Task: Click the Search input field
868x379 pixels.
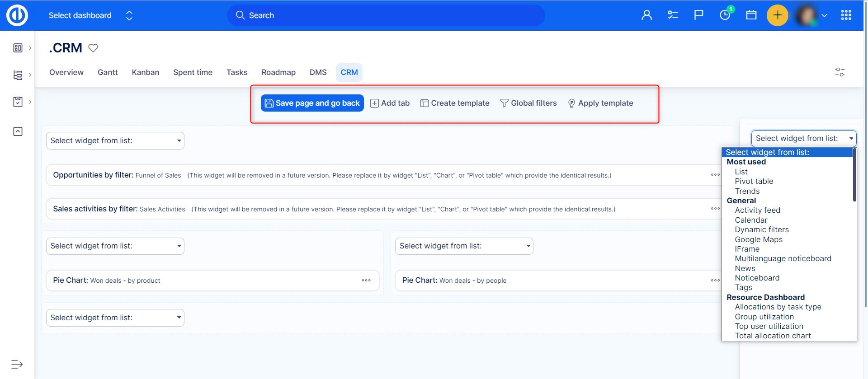Action: [386, 15]
